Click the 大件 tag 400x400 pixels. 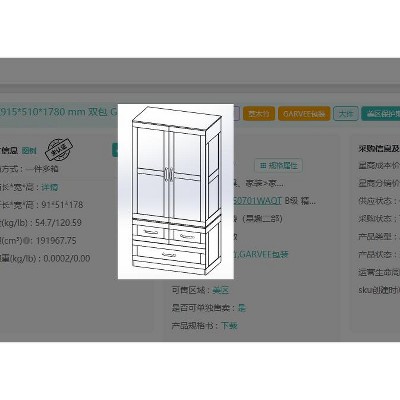[x=346, y=114]
